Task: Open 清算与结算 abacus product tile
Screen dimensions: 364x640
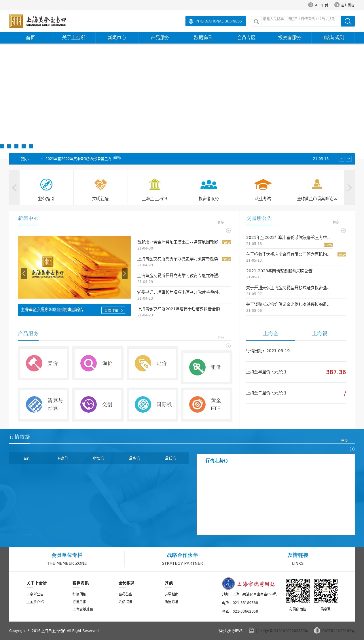Action: [43, 405]
